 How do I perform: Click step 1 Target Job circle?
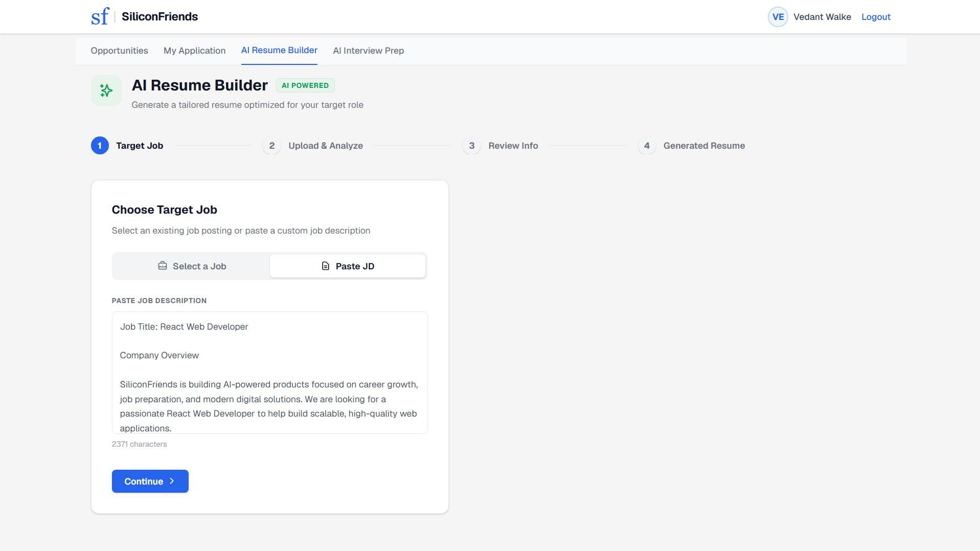coord(100,146)
